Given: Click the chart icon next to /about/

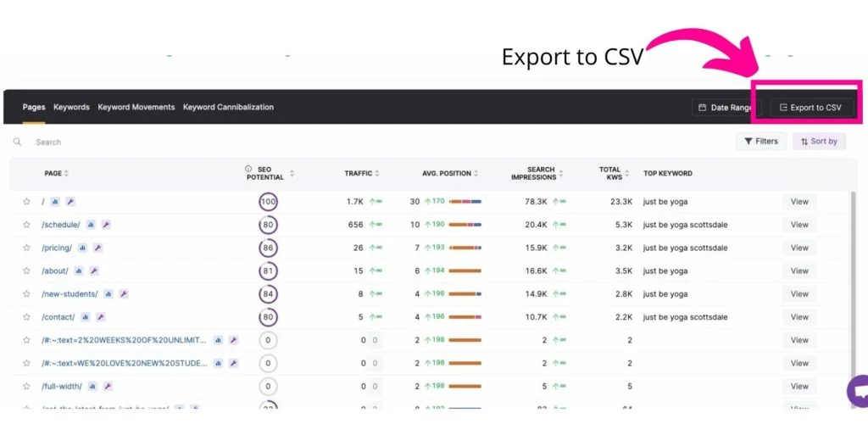Looking at the screenshot, I should [x=79, y=271].
